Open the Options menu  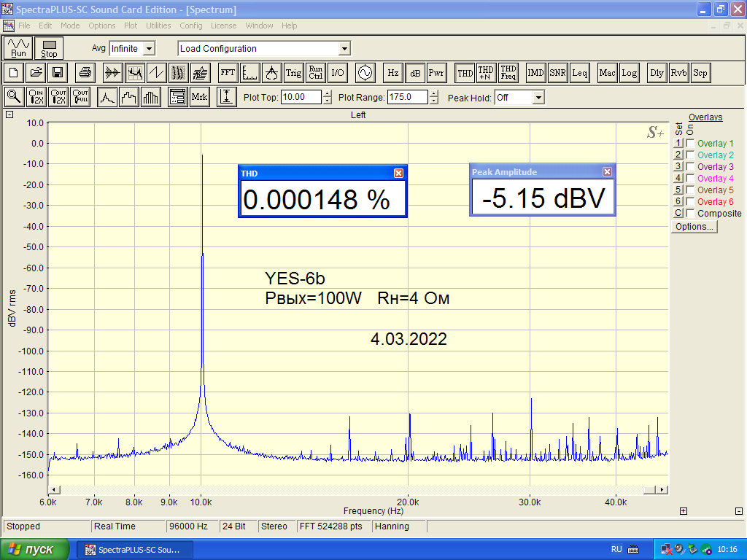[x=102, y=26]
